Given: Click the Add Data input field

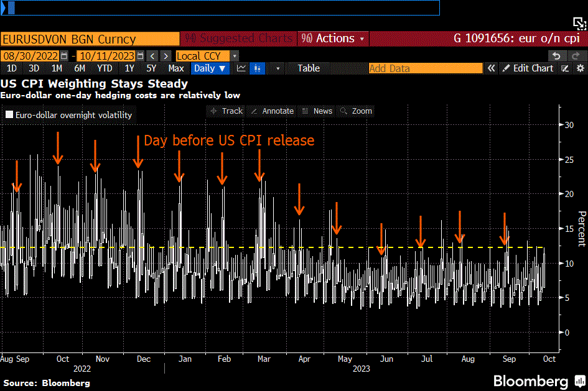Looking at the screenshot, I should tap(426, 68).
